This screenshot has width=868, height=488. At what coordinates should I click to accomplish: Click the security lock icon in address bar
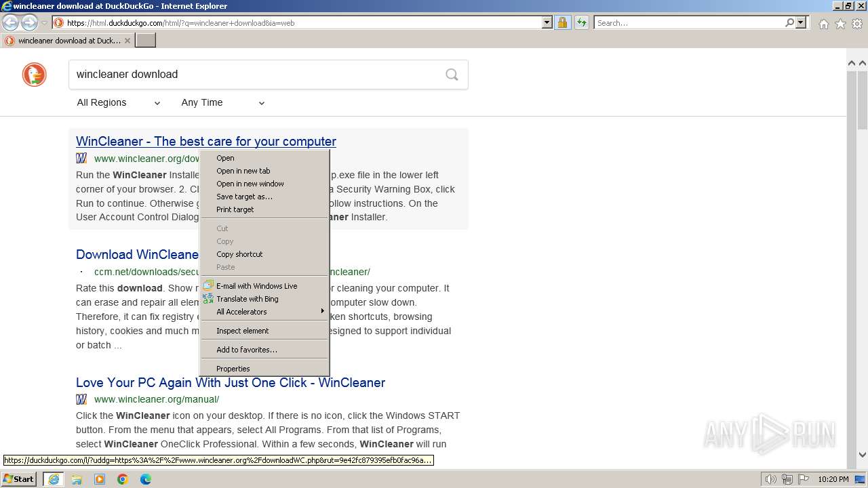point(562,22)
